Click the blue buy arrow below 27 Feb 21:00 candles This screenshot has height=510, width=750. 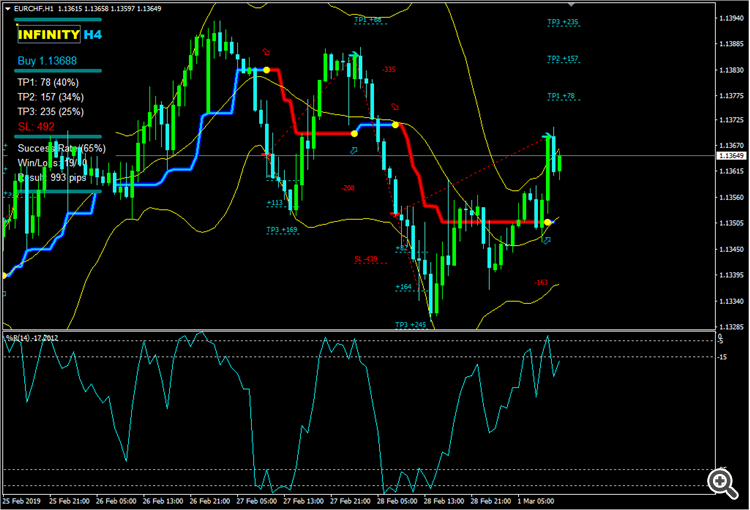353,151
